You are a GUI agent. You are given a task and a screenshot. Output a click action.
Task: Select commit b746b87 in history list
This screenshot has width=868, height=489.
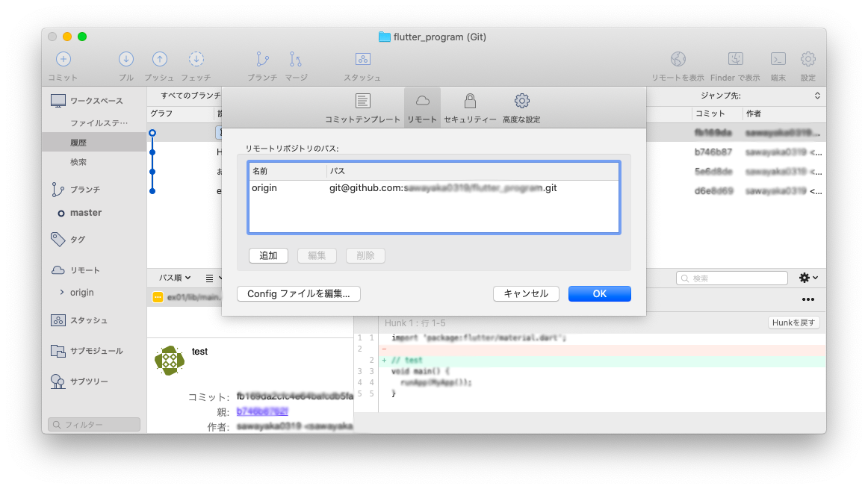pyautogui.click(x=713, y=152)
